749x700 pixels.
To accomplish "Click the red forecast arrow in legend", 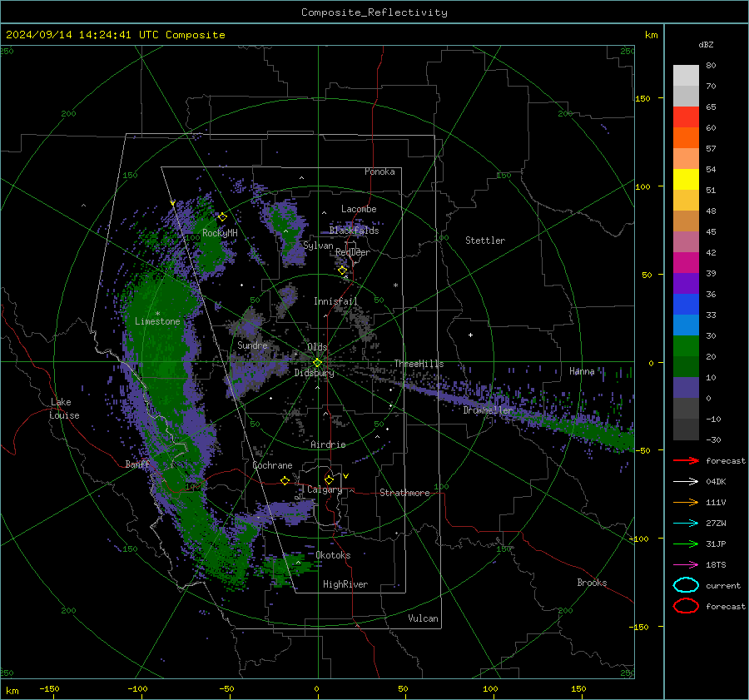I will 686,460.
